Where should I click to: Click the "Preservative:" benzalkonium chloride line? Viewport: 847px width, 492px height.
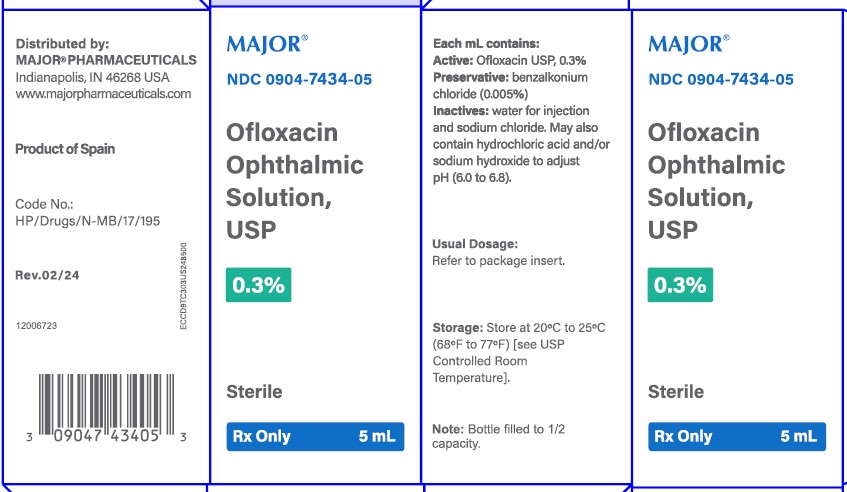(510, 77)
